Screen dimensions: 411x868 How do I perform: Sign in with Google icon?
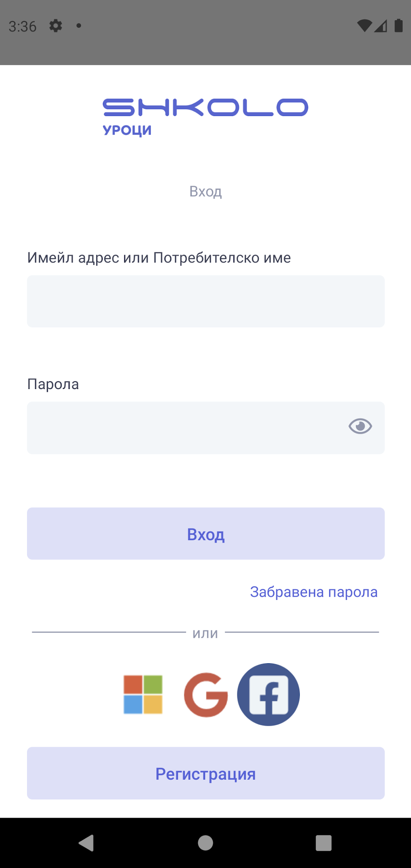point(205,694)
